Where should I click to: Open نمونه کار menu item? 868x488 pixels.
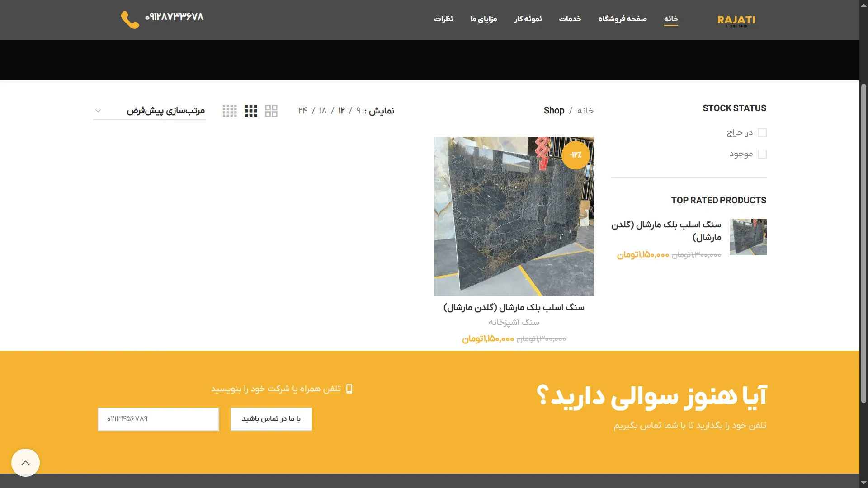click(528, 19)
